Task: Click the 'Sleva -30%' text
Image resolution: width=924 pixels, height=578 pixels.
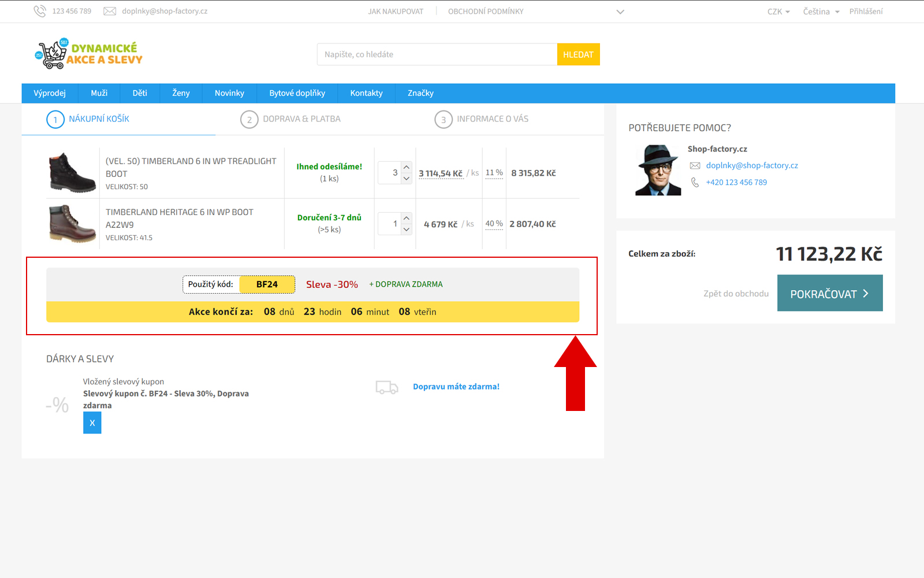Action: tap(332, 284)
